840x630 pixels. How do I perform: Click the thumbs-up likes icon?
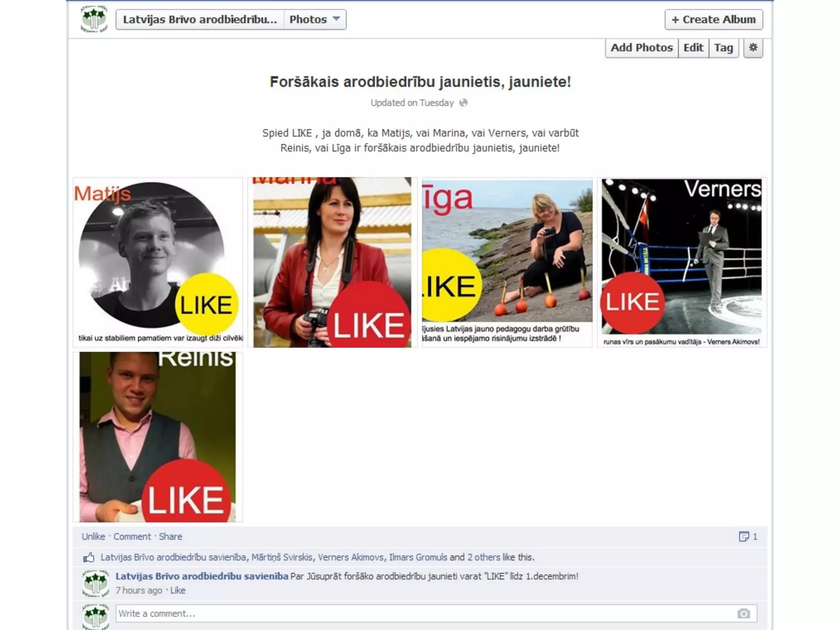[x=89, y=557]
